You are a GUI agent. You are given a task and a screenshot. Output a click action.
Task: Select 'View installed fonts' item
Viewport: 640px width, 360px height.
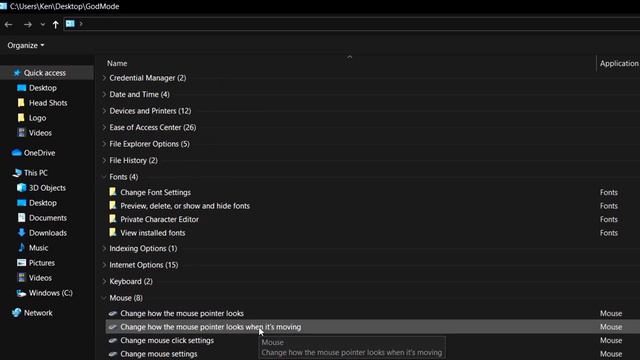[x=153, y=233]
